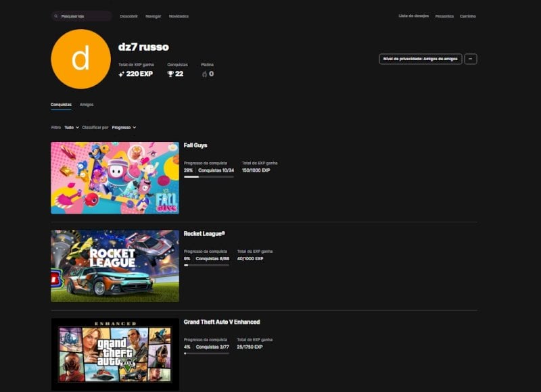Expand the Progresso sort dropdown
The image size is (541, 392).
[x=124, y=128]
